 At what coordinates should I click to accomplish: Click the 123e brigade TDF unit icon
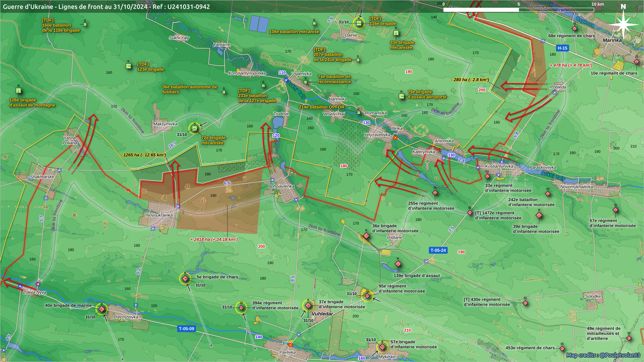click(128, 66)
